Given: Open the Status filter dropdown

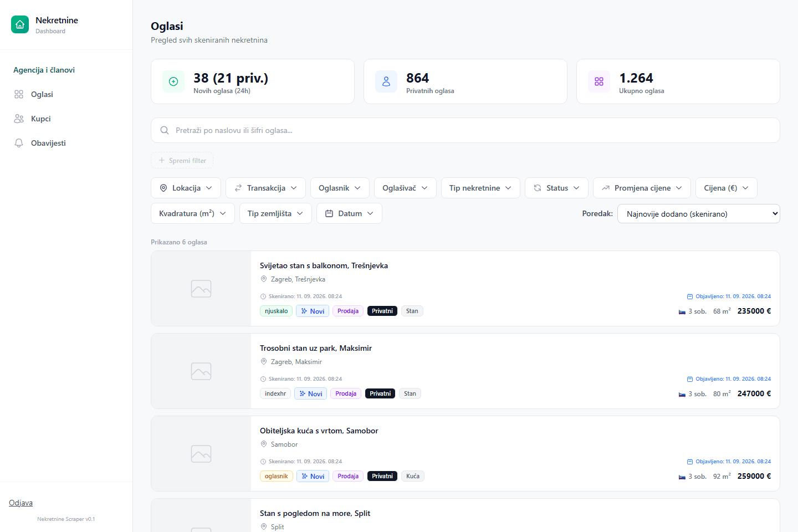Looking at the screenshot, I should click(556, 188).
